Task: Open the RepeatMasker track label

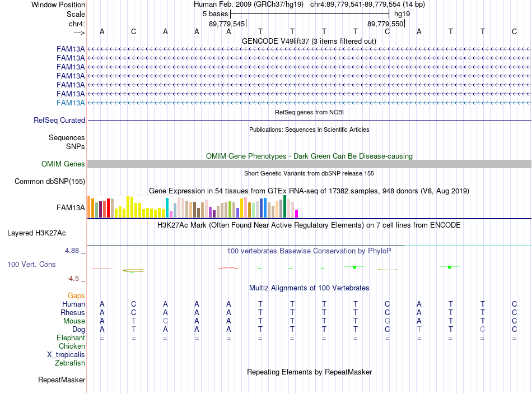Action: 62,380
